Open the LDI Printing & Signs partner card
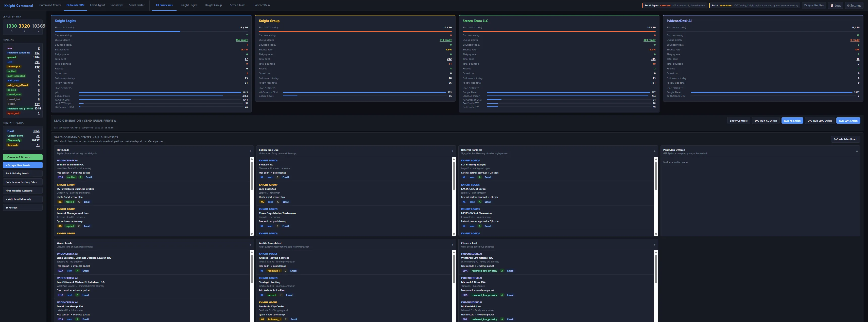Screen dimensions: 868x322 tap(556, 169)
